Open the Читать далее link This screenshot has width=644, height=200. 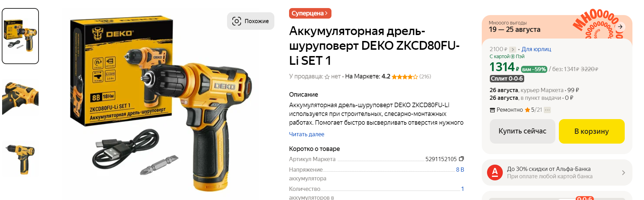click(x=307, y=134)
